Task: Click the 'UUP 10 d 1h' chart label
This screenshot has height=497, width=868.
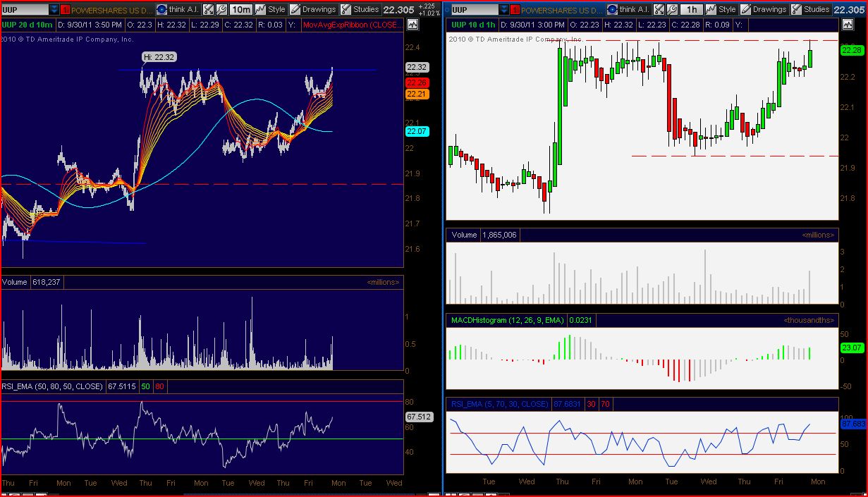Action: coord(473,25)
